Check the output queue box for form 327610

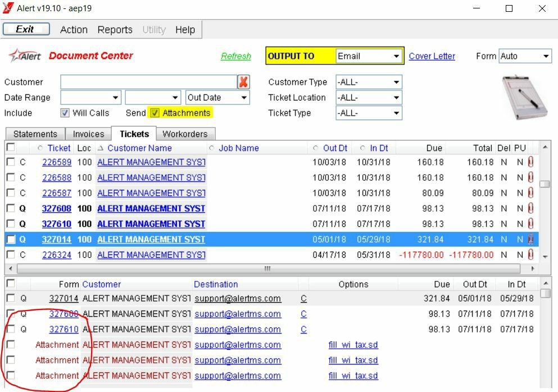pyautogui.click(x=11, y=329)
